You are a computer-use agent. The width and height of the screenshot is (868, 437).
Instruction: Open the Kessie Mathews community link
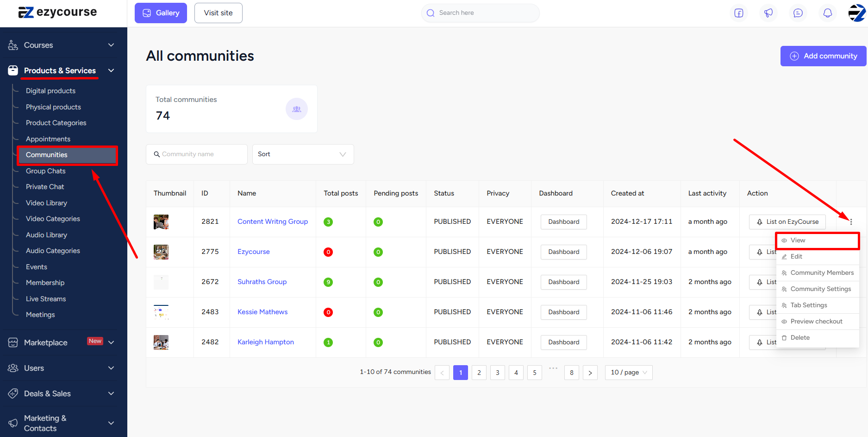(262, 312)
